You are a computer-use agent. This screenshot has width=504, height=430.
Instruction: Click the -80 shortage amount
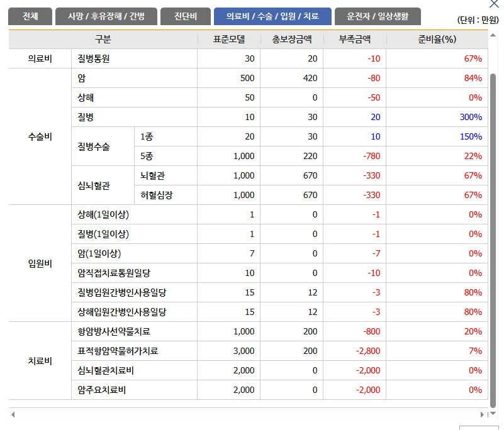pos(374,78)
